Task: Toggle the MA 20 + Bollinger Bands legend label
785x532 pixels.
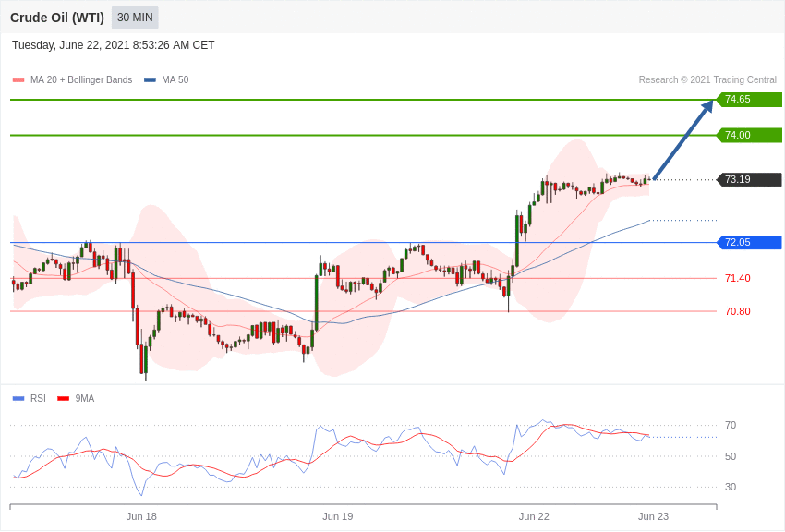Action: [x=81, y=80]
